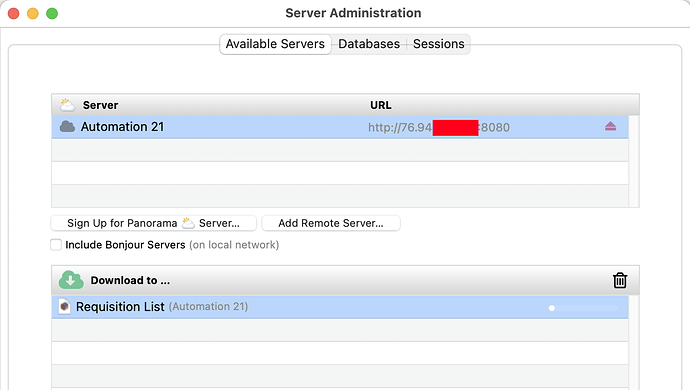
Task: Enable Include Bonjour Servers checkbox
Action: [56, 245]
